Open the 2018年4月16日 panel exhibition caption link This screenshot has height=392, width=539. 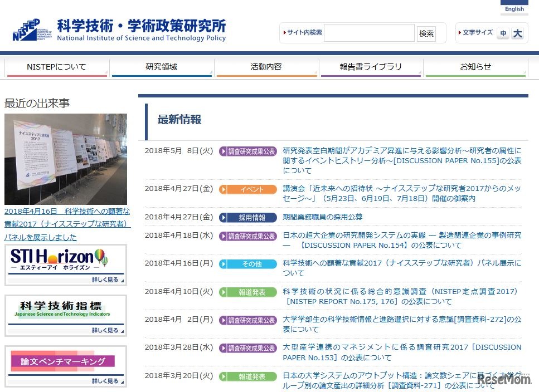[67, 224]
